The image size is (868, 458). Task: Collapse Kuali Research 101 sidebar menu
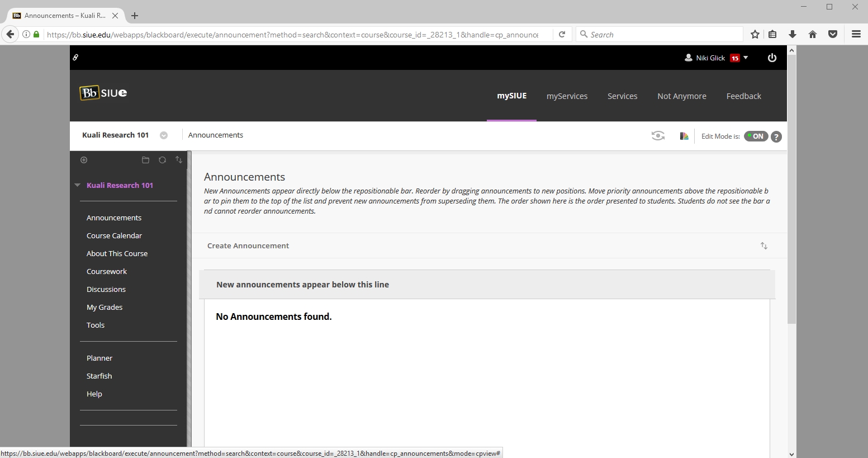[78, 185]
